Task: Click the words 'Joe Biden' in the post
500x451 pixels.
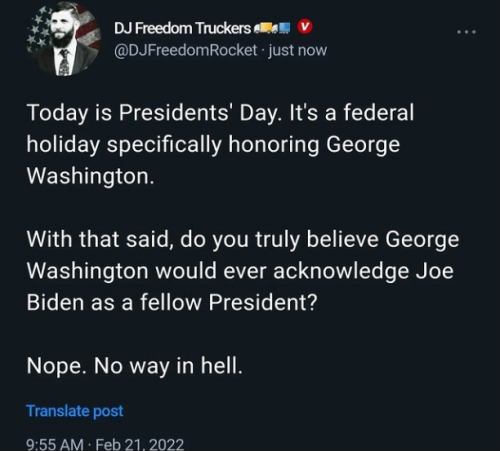Action: tap(240, 287)
